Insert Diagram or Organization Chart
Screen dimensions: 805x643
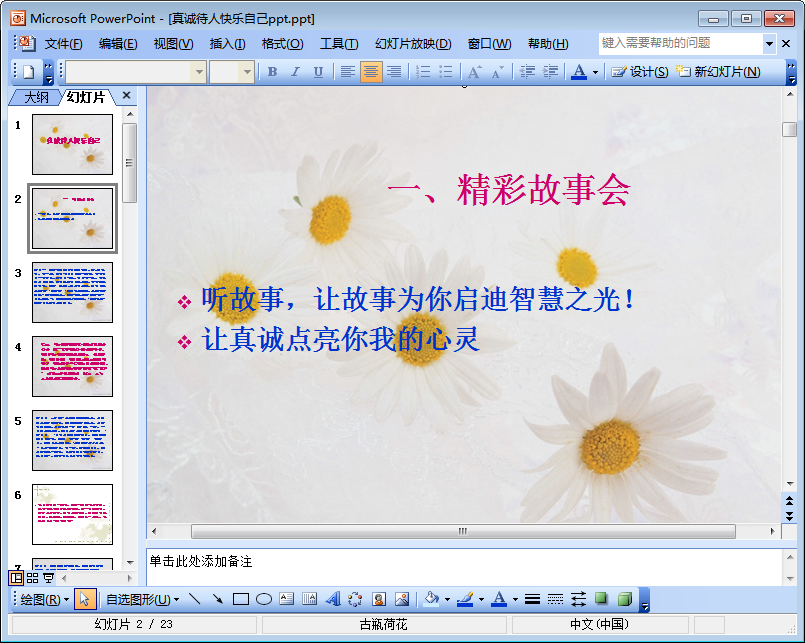355,599
